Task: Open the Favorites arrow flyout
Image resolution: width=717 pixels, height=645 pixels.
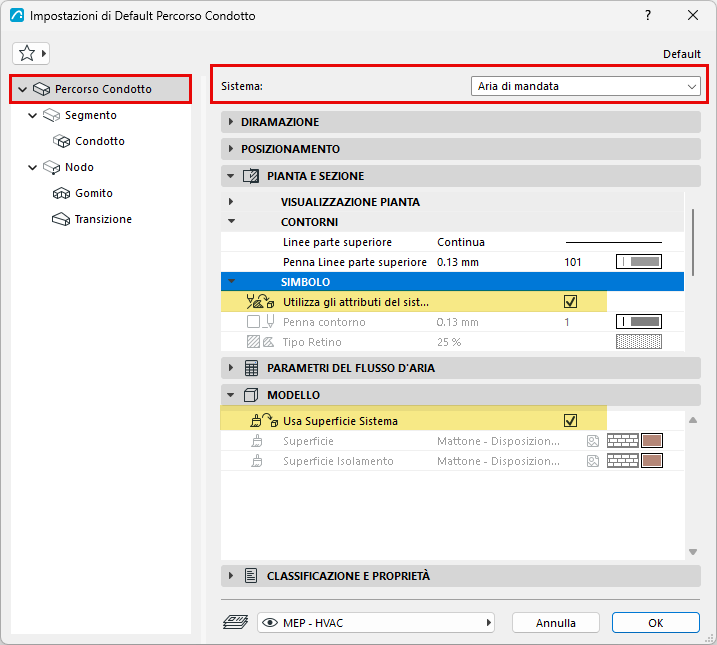Action: [x=44, y=53]
